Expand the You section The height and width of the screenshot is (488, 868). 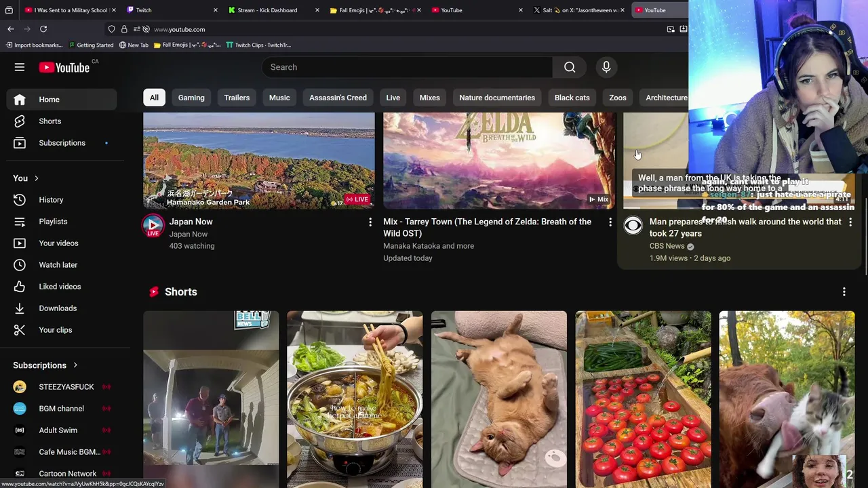(26, 178)
